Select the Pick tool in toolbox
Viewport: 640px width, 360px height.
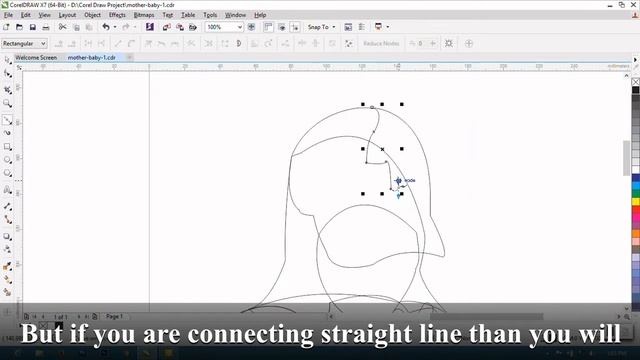click(x=7, y=60)
